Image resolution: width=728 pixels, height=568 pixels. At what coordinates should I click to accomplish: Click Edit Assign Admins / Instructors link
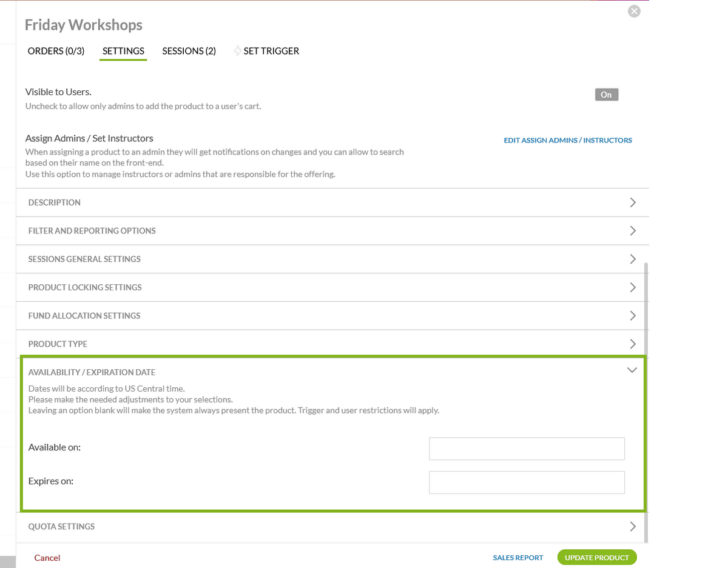pyautogui.click(x=567, y=140)
